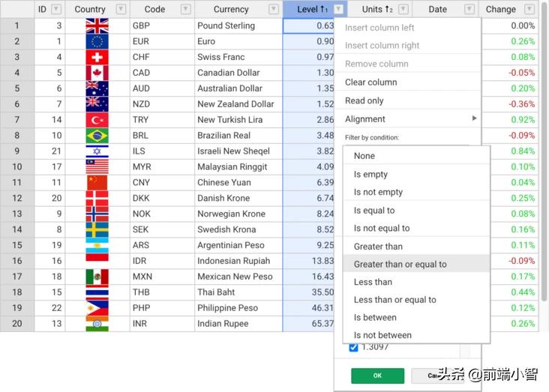Select Is between filter condition
The height and width of the screenshot is (392, 549).
(416, 318)
